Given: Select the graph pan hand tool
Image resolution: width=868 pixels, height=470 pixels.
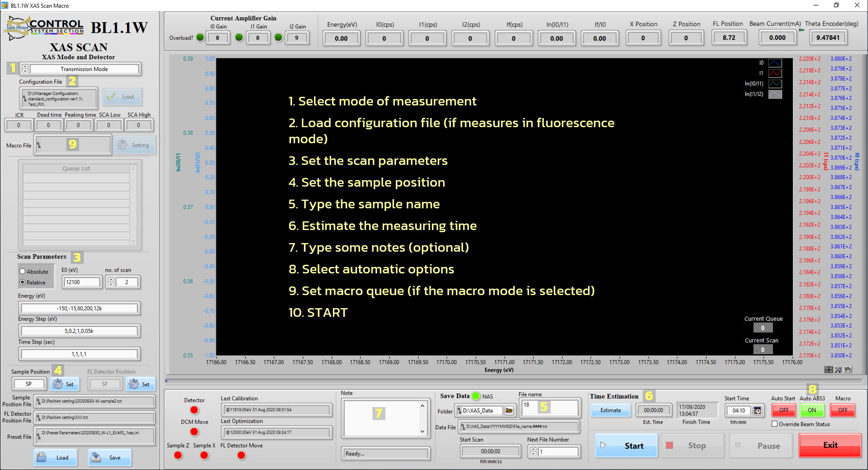Looking at the screenshot, I should [848, 370].
